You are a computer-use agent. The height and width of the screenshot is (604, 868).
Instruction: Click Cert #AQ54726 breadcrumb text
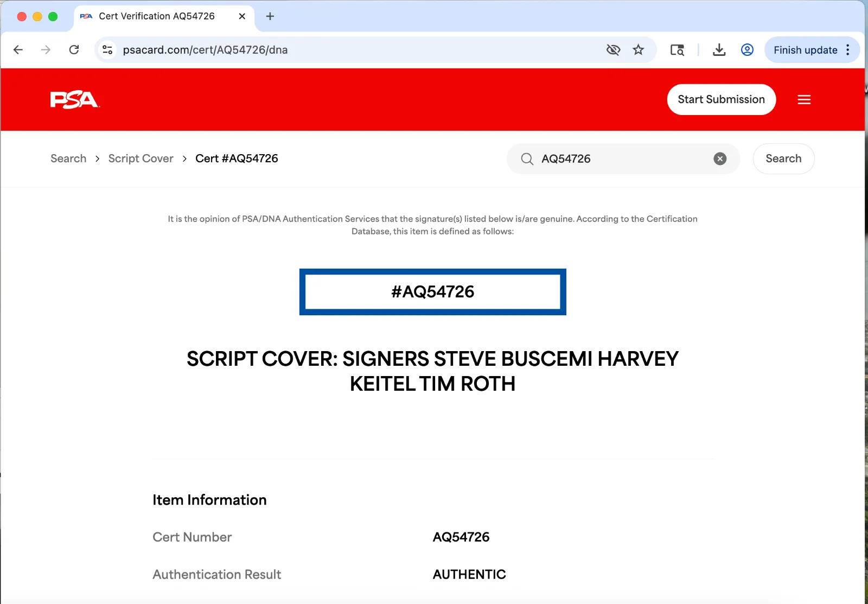pyautogui.click(x=237, y=158)
